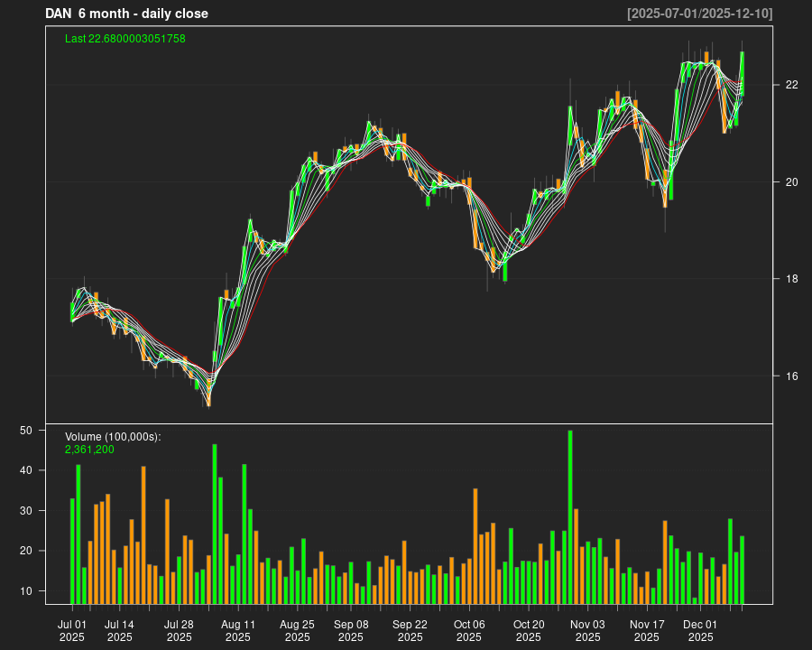Click the green "Last 22.68" price label
The height and width of the screenshot is (650, 812).
125,39
